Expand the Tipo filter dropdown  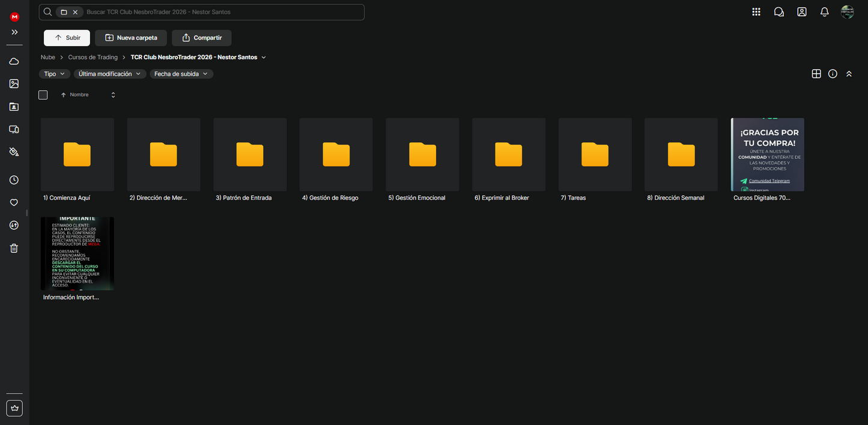click(54, 74)
